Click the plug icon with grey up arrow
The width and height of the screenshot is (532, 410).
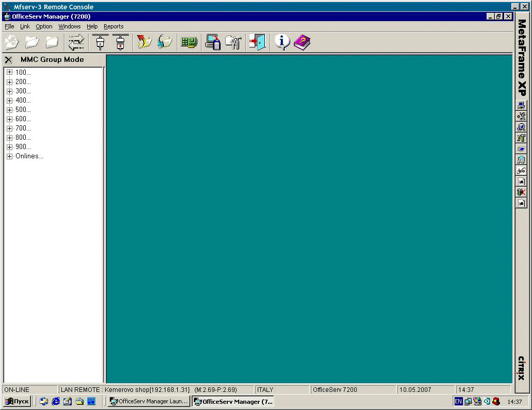(x=100, y=42)
